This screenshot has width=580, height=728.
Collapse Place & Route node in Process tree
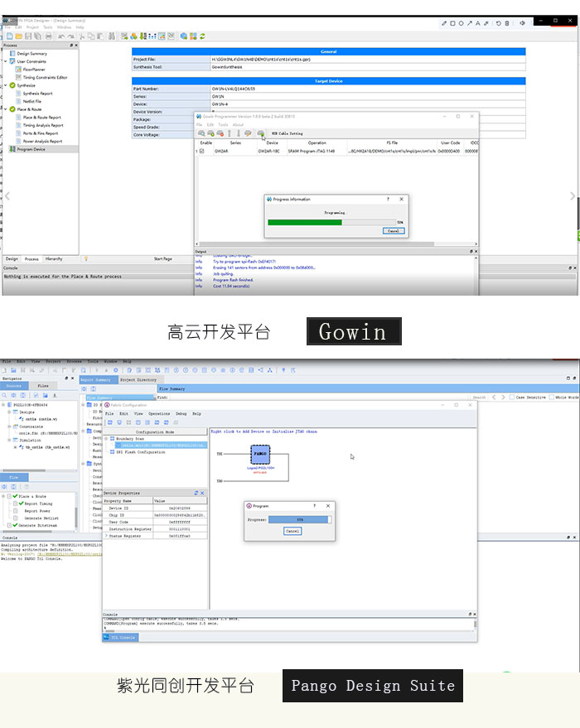click(x=6, y=109)
